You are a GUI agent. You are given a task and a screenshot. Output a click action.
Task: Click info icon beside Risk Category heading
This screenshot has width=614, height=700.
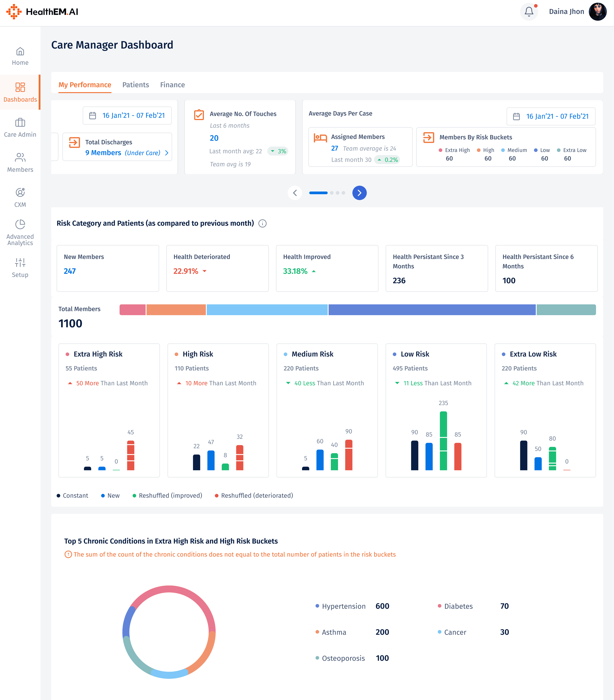[x=262, y=224]
